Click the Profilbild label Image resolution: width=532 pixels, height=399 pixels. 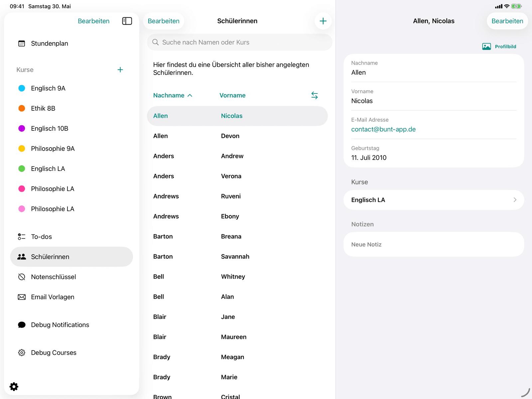click(x=505, y=47)
